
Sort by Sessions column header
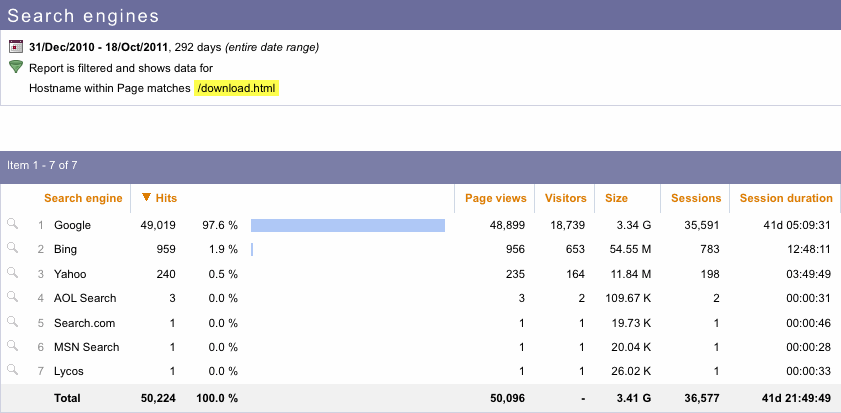click(695, 198)
